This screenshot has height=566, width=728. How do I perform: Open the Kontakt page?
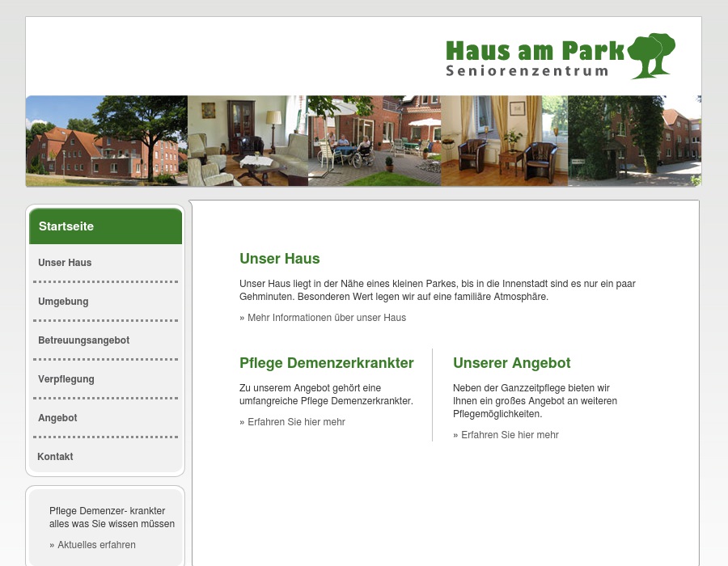[55, 456]
